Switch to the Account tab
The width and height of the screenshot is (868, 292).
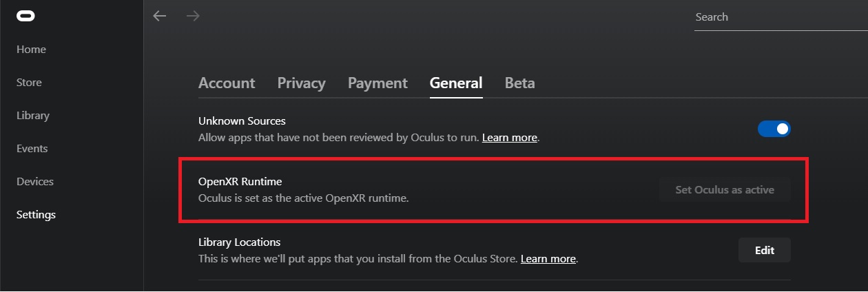click(227, 83)
